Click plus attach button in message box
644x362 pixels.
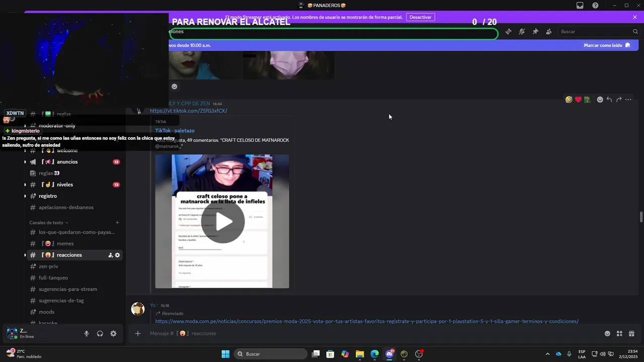[138, 333]
